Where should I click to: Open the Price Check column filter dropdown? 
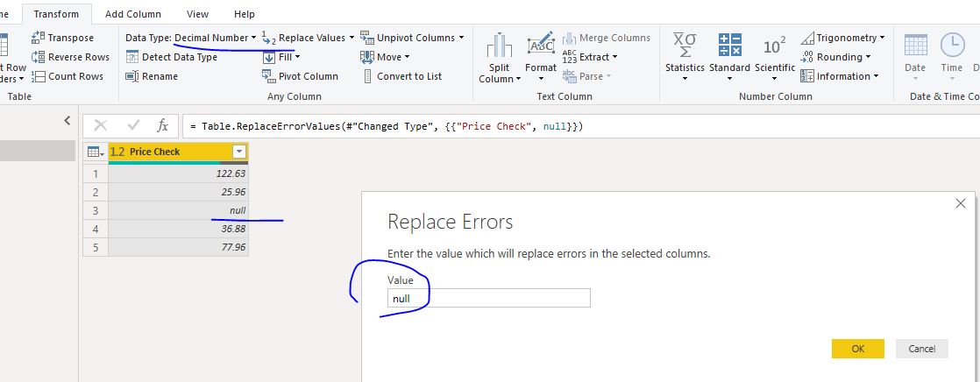pyautogui.click(x=238, y=152)
